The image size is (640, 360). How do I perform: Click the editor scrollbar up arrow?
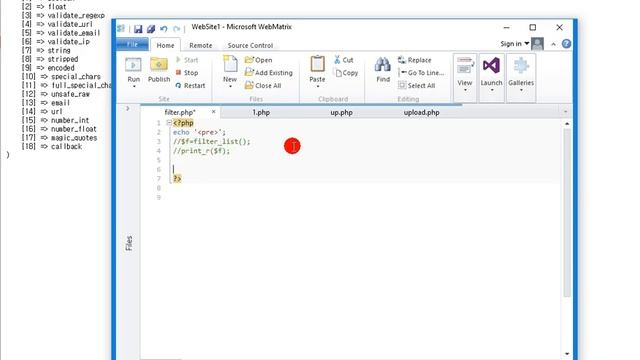[x=567, y=124]
